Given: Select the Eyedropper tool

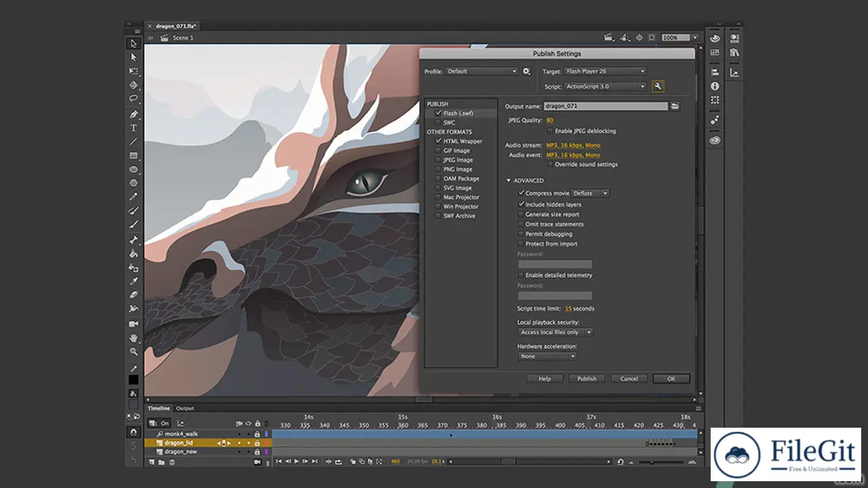Looking at the screenshot, I should pos(134,281).
